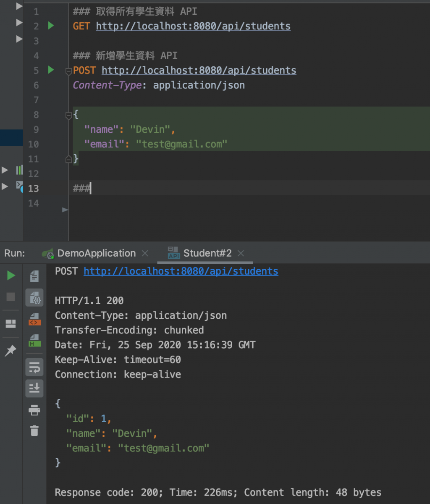Screen dimensions: 430x504
Task: Click the "Devin" value on editor line 9
Action: [x=149, y=129]
